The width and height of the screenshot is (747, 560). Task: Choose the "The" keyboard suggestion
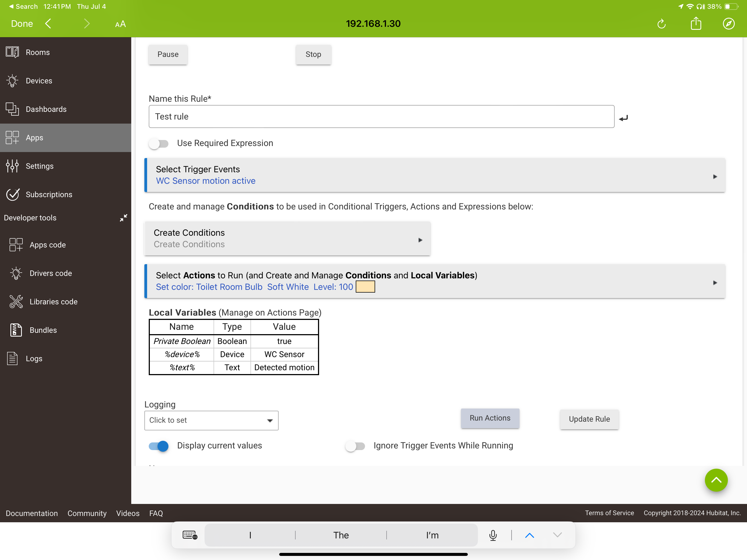click(x=341, y=535)
